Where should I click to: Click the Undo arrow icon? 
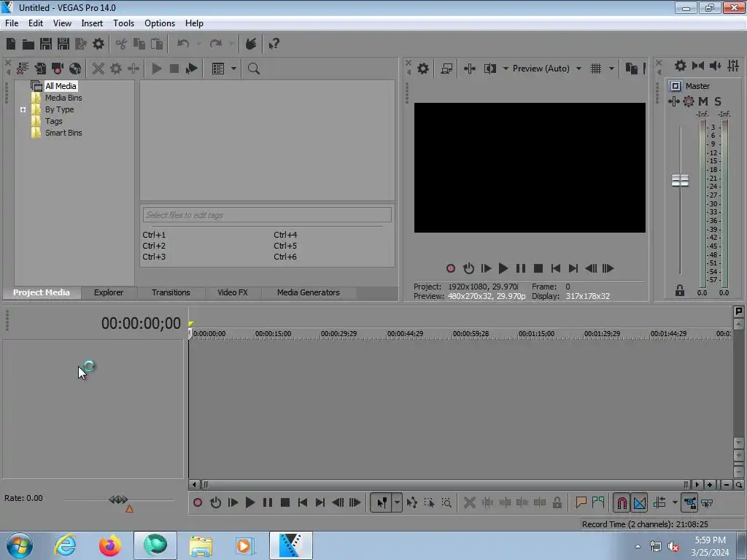(183, 44)
